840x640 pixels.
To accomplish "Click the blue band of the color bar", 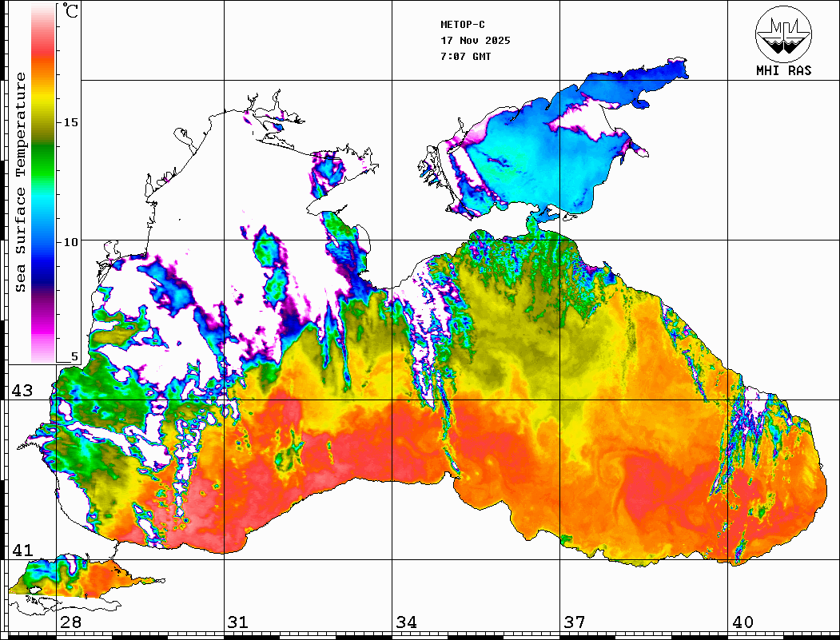I will tap(42, 248).
